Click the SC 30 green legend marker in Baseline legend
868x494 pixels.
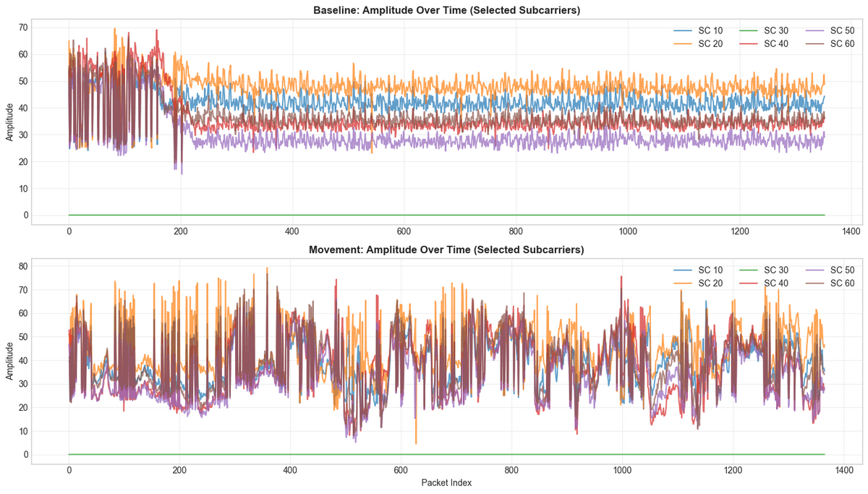[749, 30]
